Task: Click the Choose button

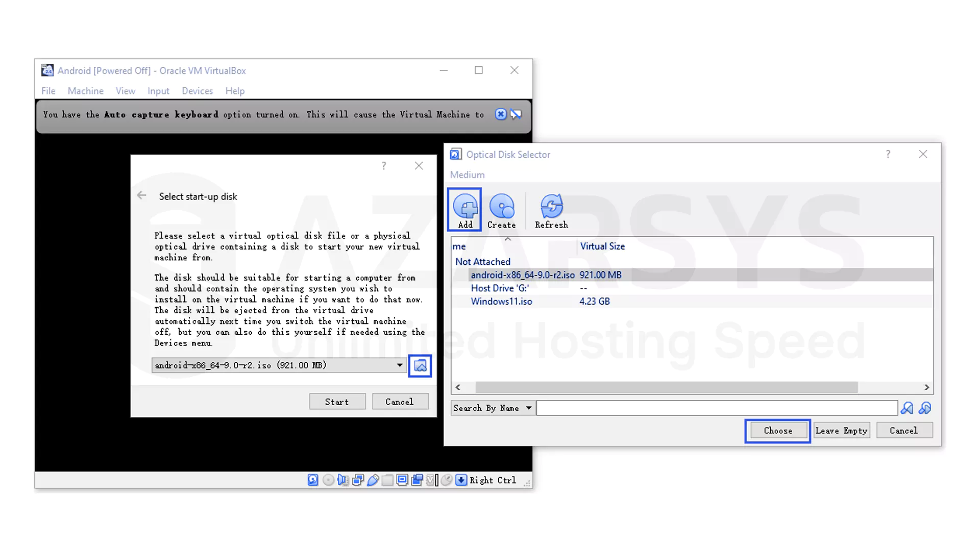Action: (777, 430)
